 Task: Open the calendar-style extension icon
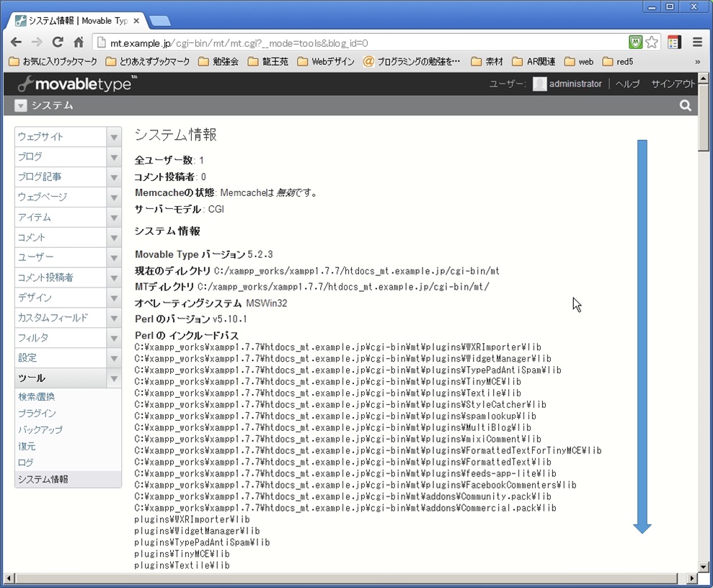[674, 43]
